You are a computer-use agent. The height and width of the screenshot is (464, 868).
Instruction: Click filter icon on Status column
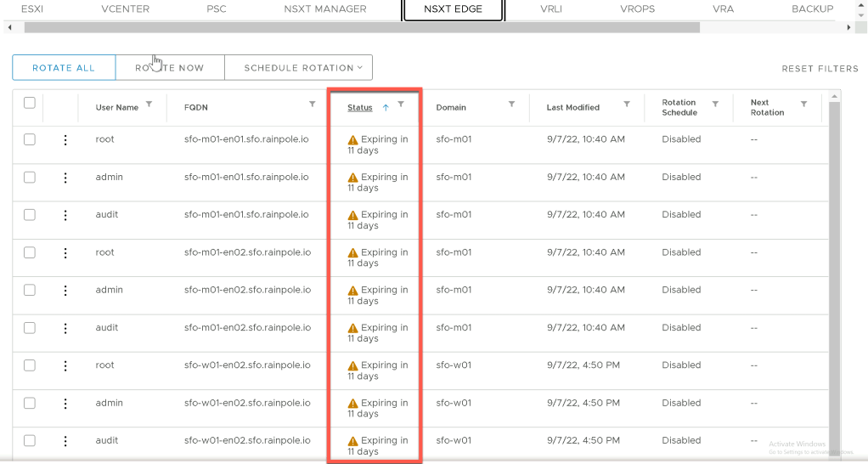(401, 105)
